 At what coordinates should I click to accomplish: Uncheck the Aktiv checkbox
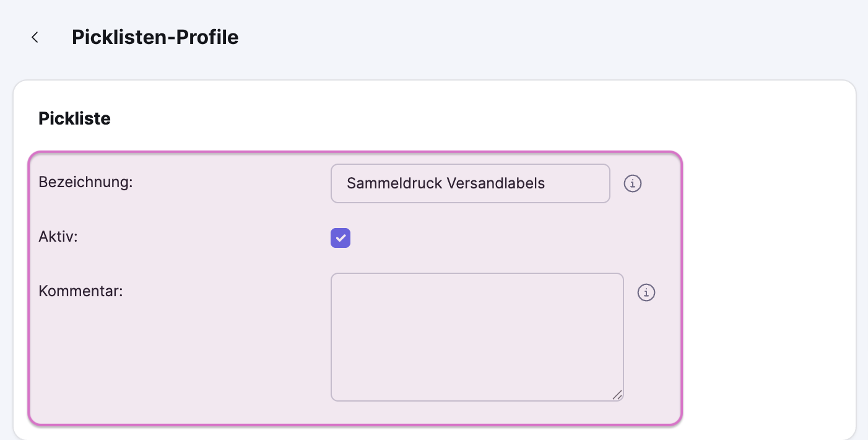pyautogui.click(x=341, y=238)
